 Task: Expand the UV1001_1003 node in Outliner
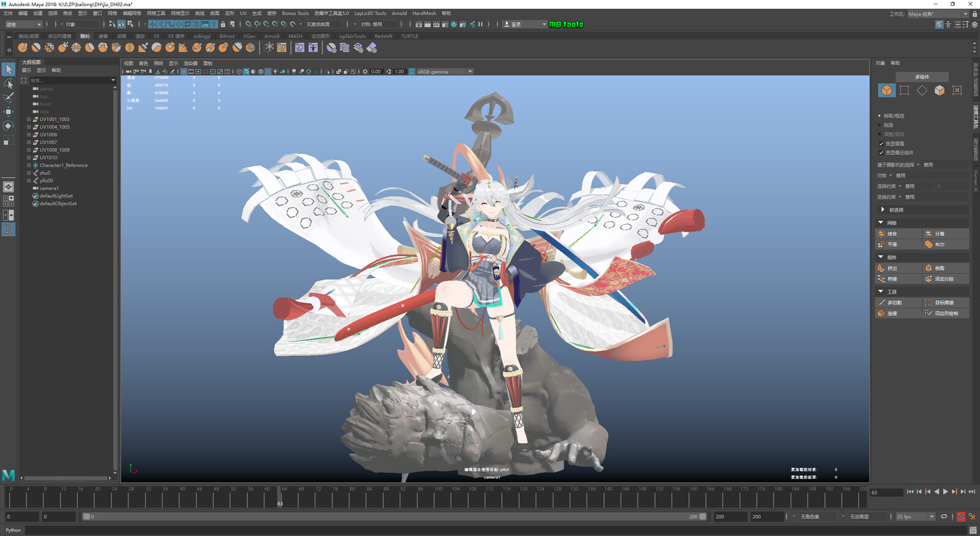[28, 119]
